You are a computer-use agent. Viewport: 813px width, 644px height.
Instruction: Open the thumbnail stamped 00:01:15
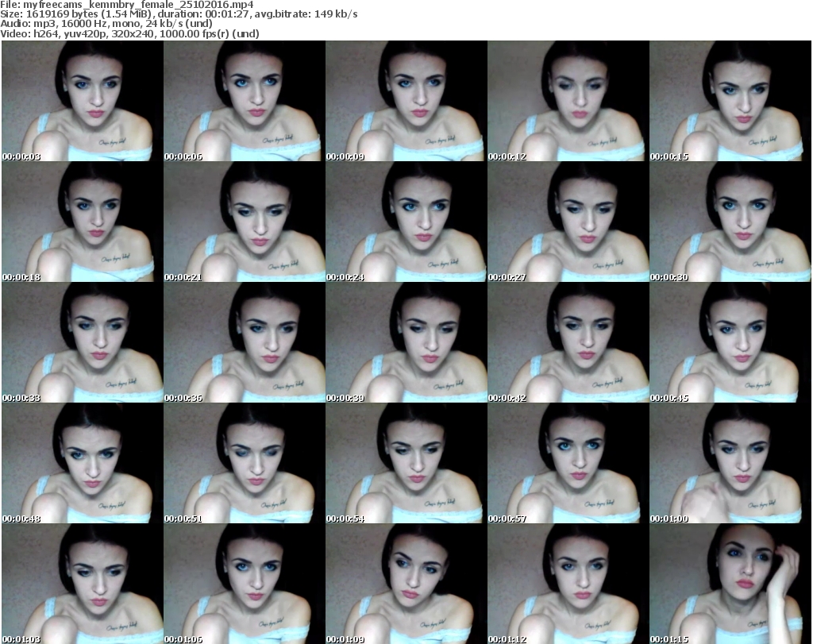pos(730,584)
